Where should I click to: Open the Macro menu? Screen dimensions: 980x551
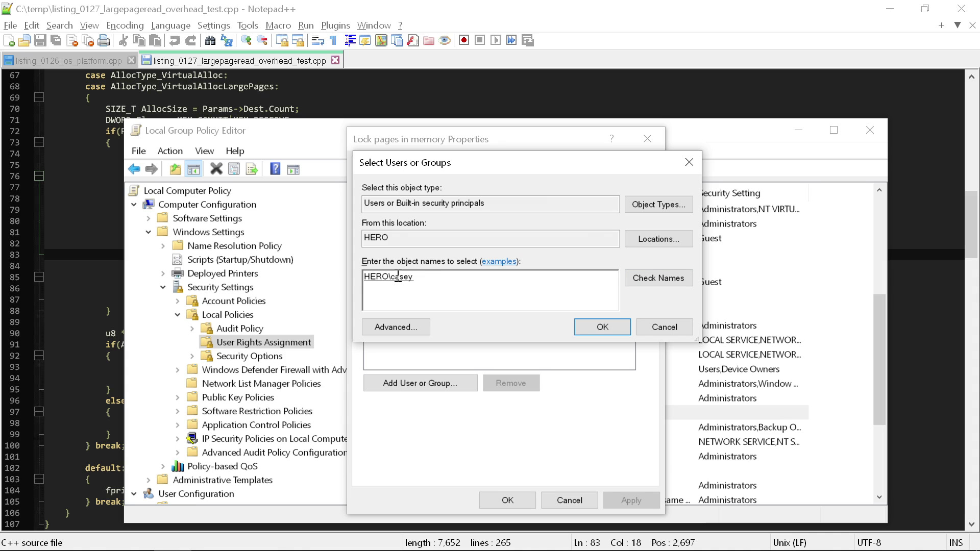click(278, 25)
